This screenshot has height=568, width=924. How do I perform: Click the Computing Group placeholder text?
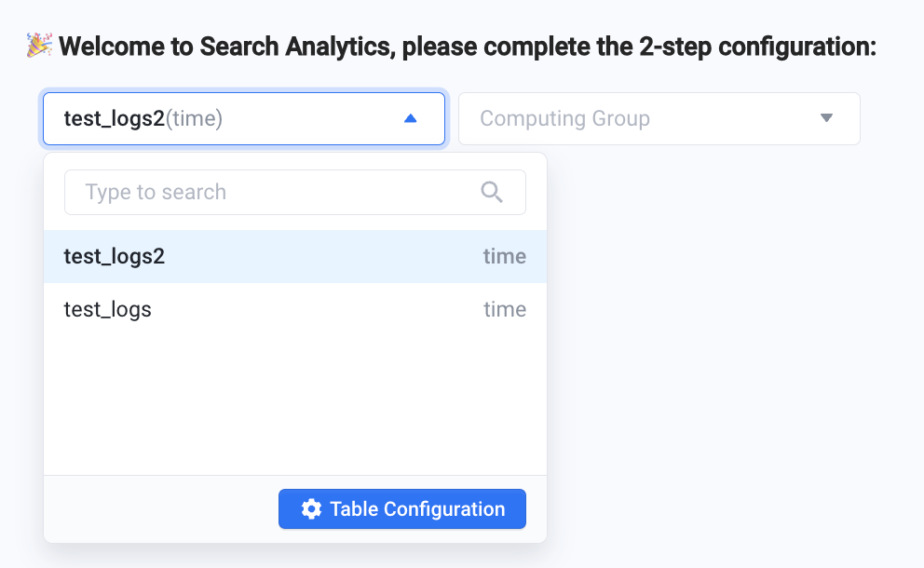point(564,118)
